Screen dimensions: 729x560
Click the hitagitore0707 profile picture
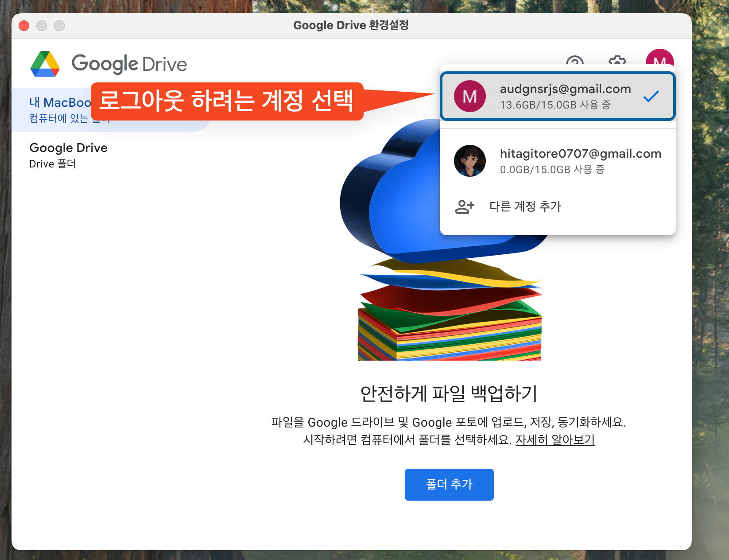[470, 161]
